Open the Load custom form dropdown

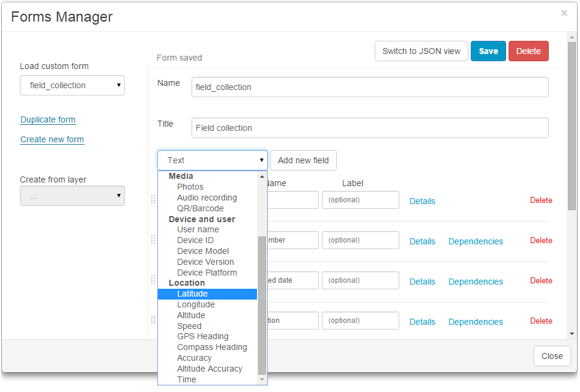(x=72, y=85)
